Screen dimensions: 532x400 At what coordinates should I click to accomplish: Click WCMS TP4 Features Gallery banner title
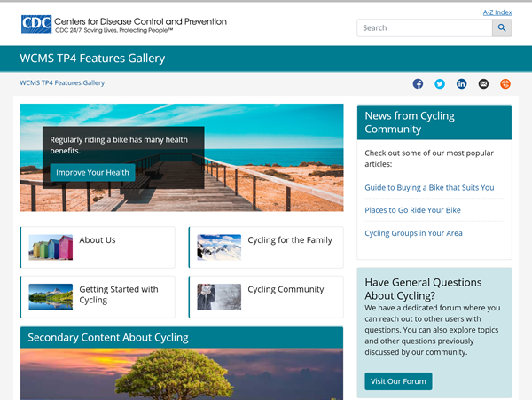click(92, 59)
